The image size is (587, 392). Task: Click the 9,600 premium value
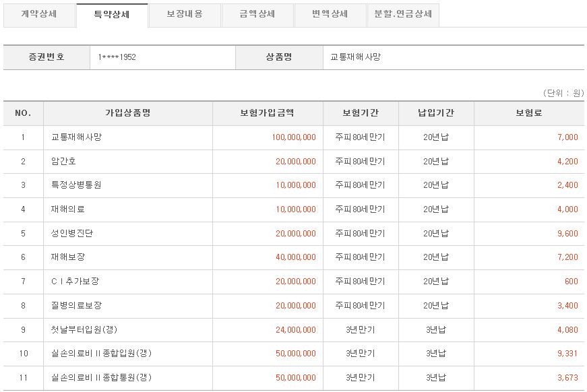[568, 234]
